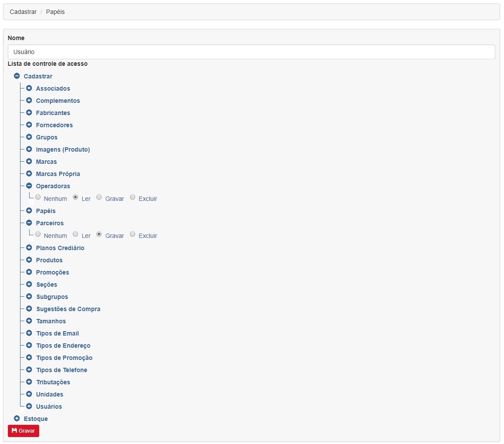Click the Usuários tree label
The height and width of the screenshot is (444, 504).
(49, 407)
